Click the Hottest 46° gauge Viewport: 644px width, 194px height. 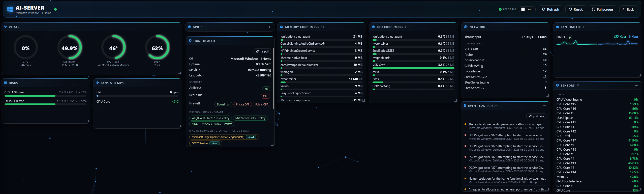[x=113, y=47]
